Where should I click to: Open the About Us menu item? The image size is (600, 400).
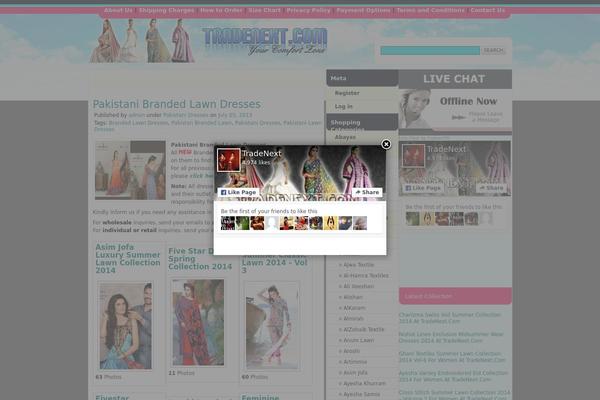pyautogui.click(x=118, y=10)
